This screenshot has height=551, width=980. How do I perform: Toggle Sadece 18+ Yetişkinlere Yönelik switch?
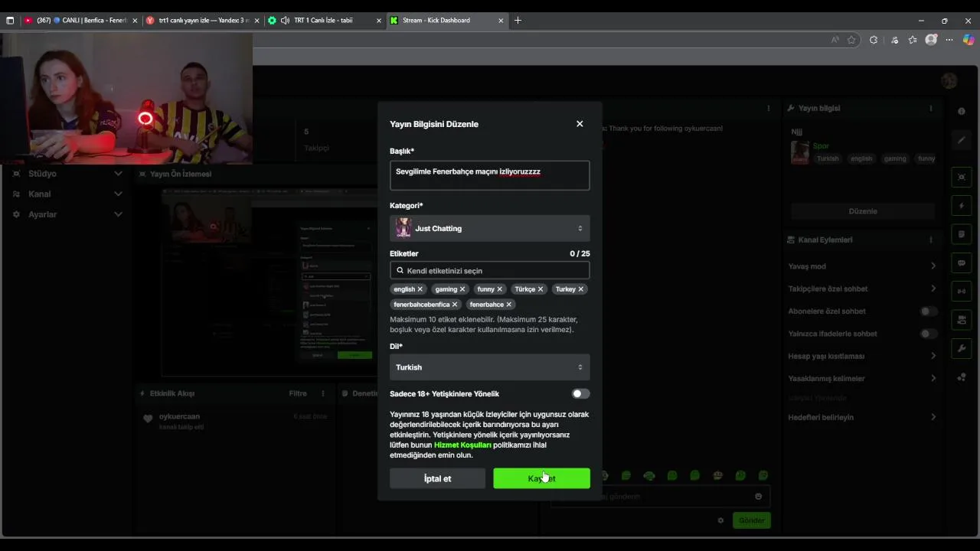tap(581, 394)
